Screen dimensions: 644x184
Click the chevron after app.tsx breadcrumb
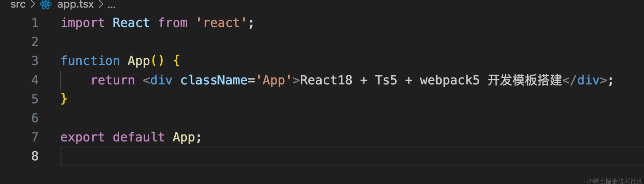(x=101, y=4)
